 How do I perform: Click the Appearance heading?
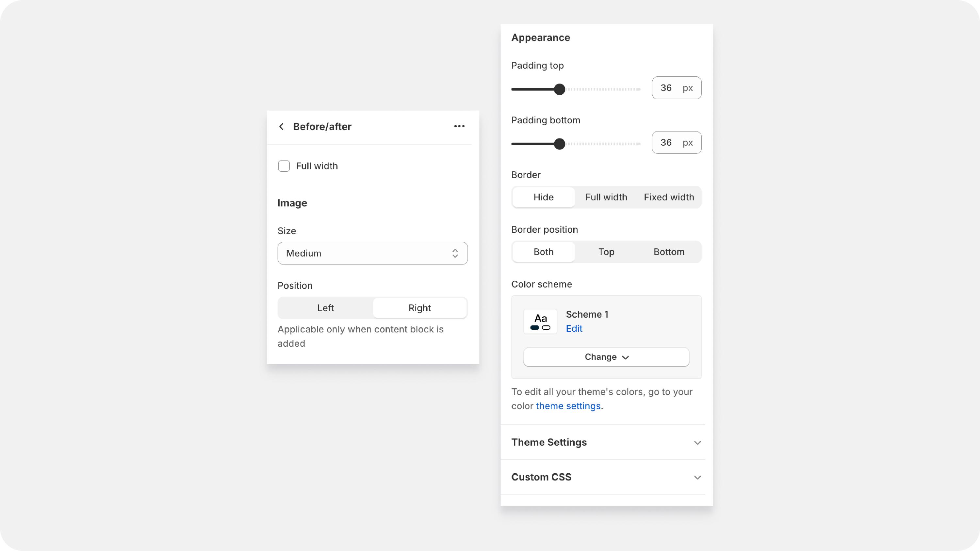click(x=540, y=38)
